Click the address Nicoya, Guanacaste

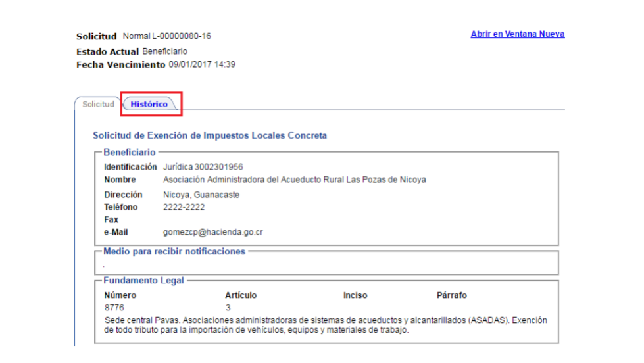pyautogui.click(x=201, y=195)
